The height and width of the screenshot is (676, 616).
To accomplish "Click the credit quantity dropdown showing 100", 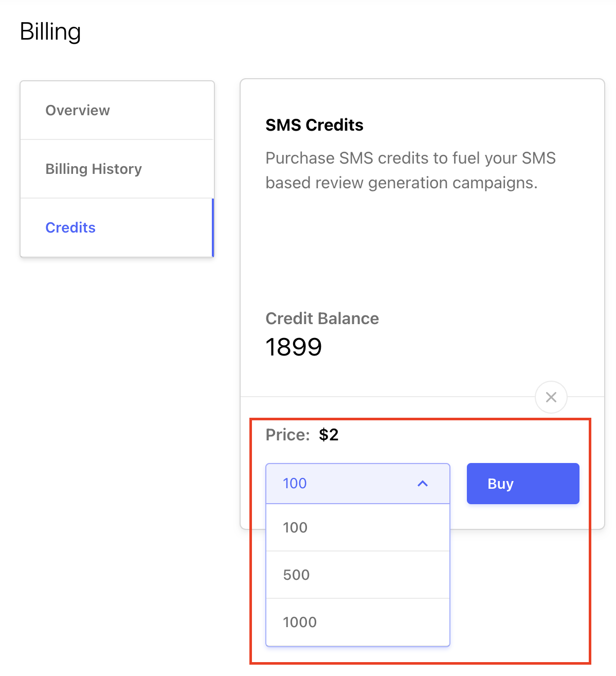I will (358, 484).
